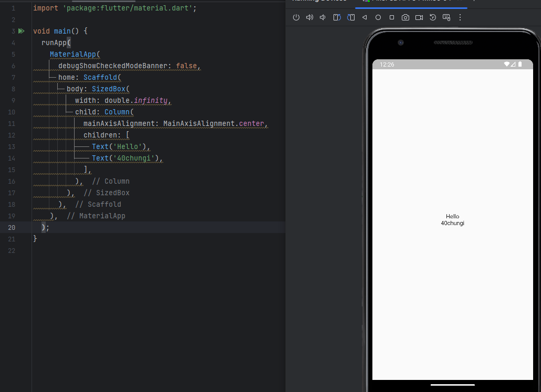Click the import package string on line 1
Image resolution: width=541 pixels, height=392 pixels.
[127, 8]
